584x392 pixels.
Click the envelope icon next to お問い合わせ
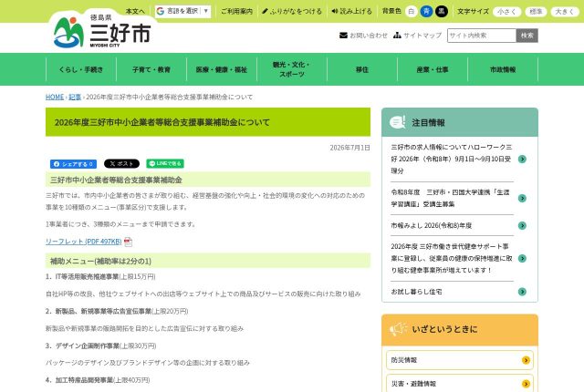tap(343, 36)
